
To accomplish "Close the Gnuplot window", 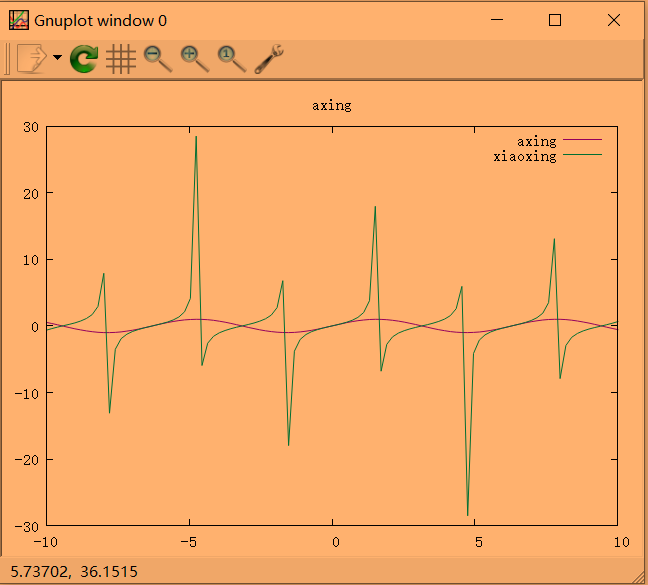I will 614,20.
